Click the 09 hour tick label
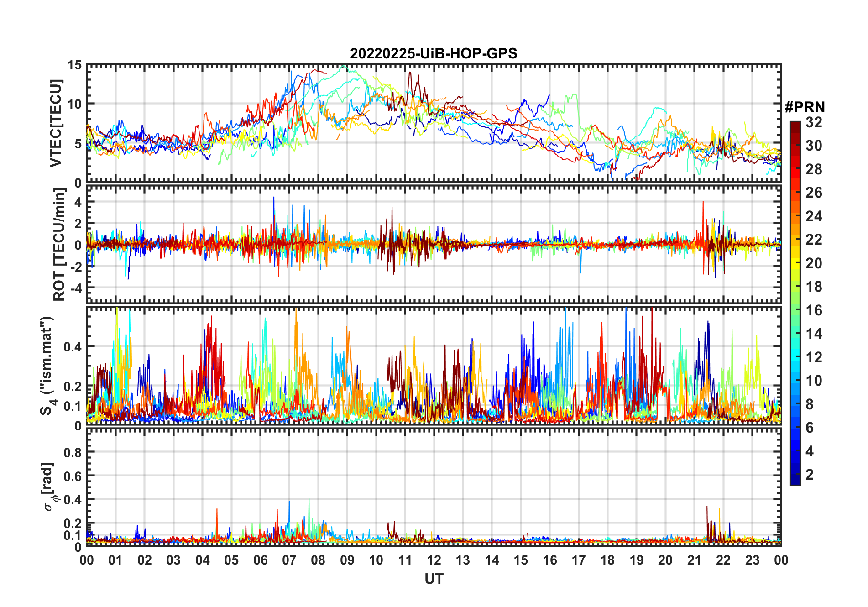The width and height of the screenshot is (868, 607). tap(347, 560)
